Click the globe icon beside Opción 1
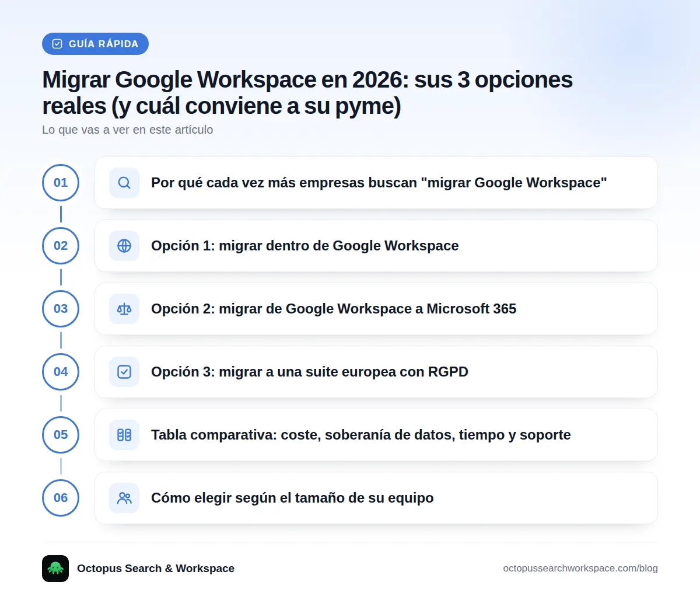Viewport: 700px width, 610px height. tap(124, 246)
